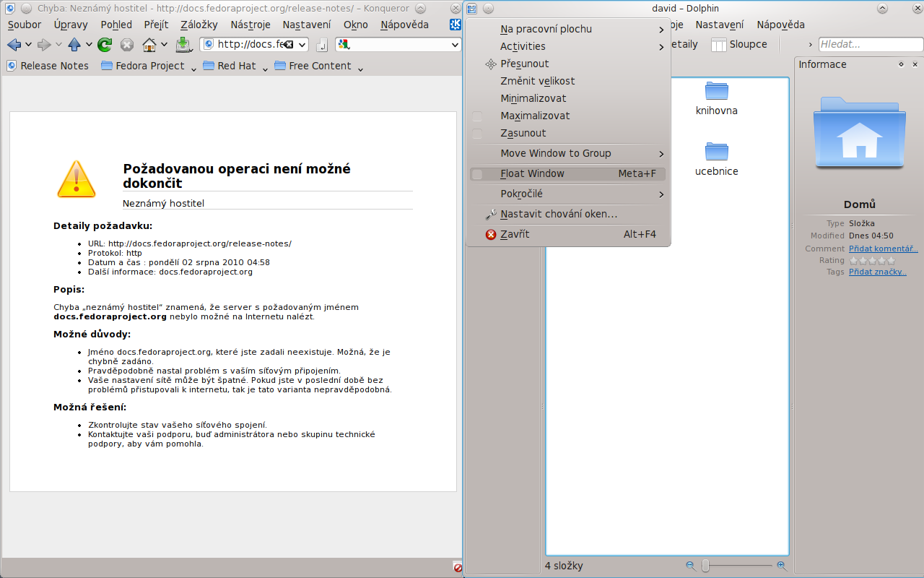Set the rating stars in Informace panel
Viewport: 924px width, 578px height.
pos(872,260)
